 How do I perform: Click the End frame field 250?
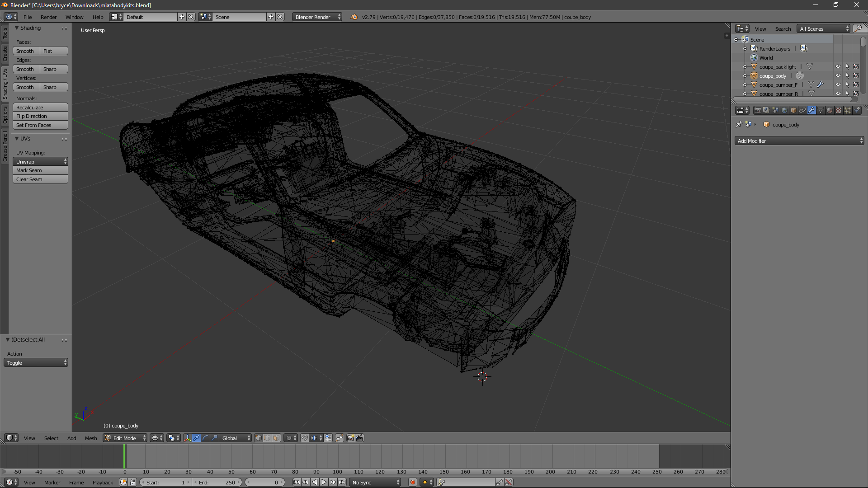click(217, 482)
